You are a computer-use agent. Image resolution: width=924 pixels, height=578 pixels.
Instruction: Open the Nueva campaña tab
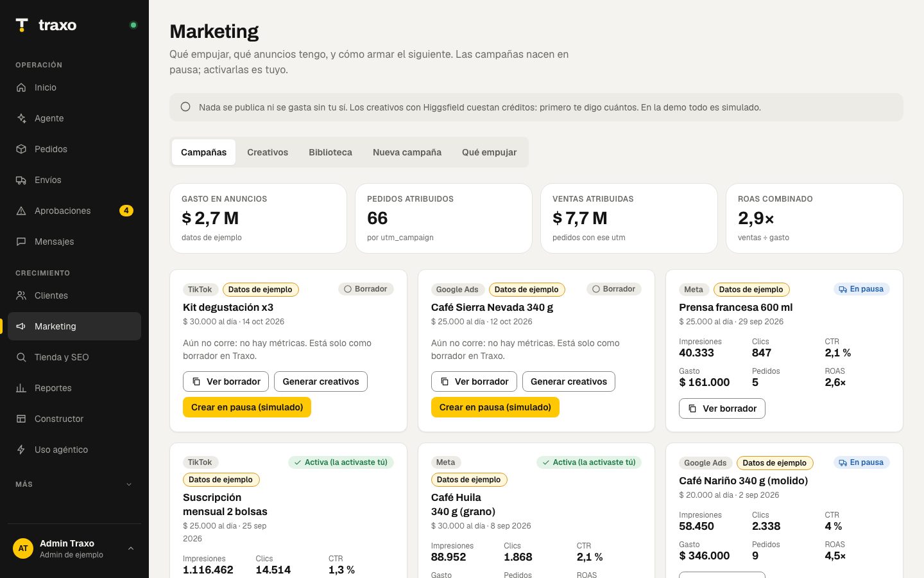tap(407, 152)
